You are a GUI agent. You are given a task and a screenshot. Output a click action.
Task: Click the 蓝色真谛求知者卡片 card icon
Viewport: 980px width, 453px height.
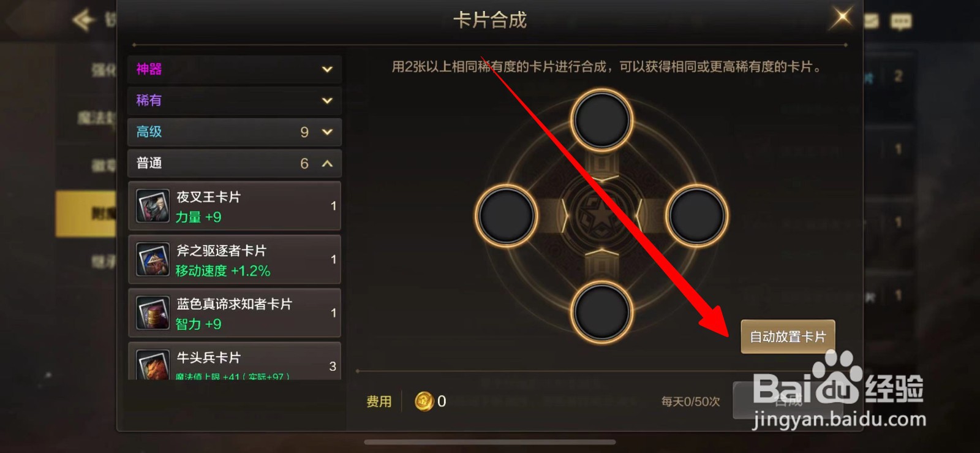(153, 313)
